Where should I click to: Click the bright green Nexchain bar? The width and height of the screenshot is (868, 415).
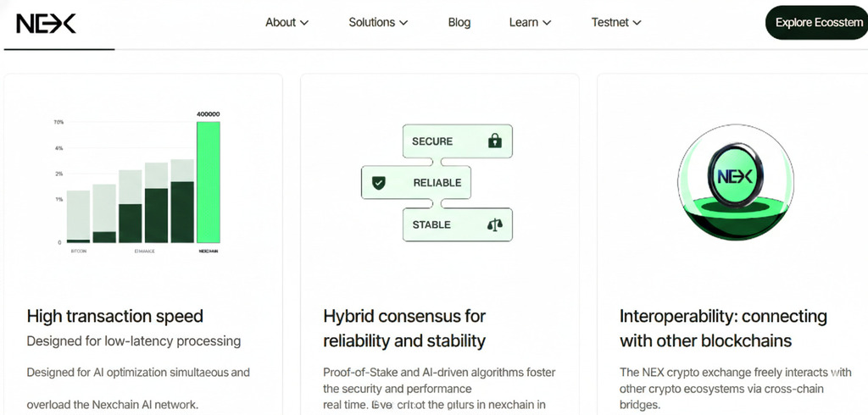208,181
